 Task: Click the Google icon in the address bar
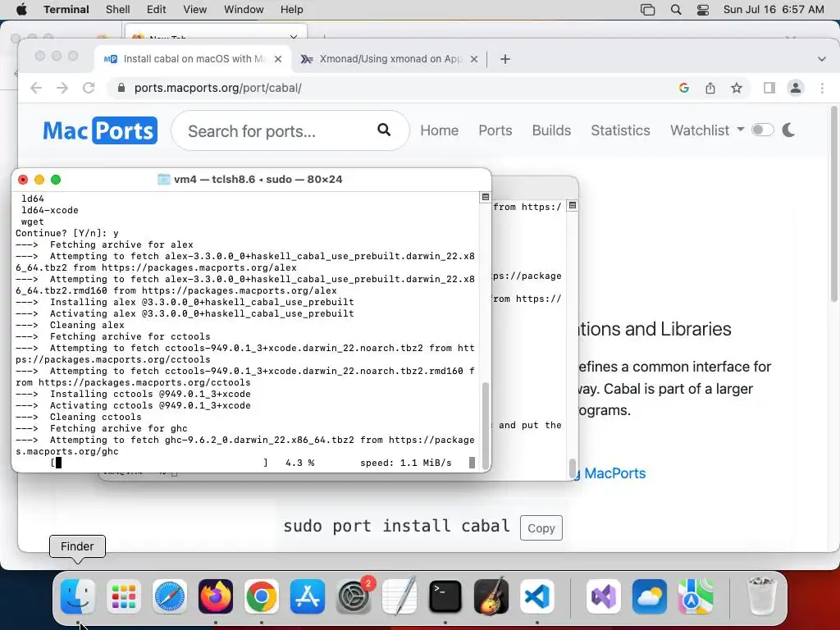click(x=684, y=88)
